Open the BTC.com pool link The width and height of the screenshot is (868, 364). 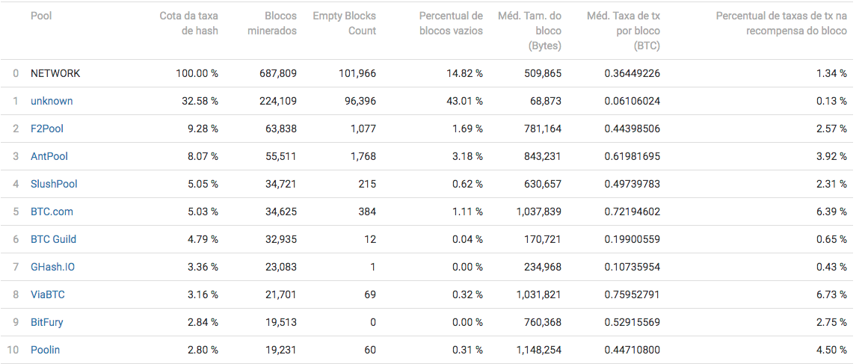click(52, 212)
